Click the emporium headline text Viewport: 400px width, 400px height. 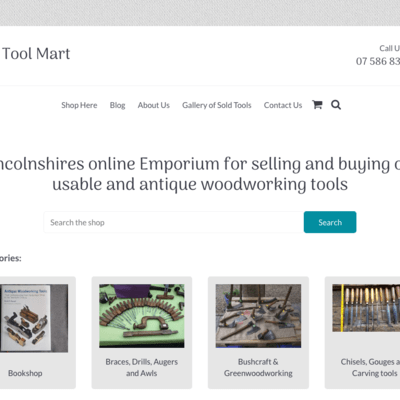(x=200, y=174)
